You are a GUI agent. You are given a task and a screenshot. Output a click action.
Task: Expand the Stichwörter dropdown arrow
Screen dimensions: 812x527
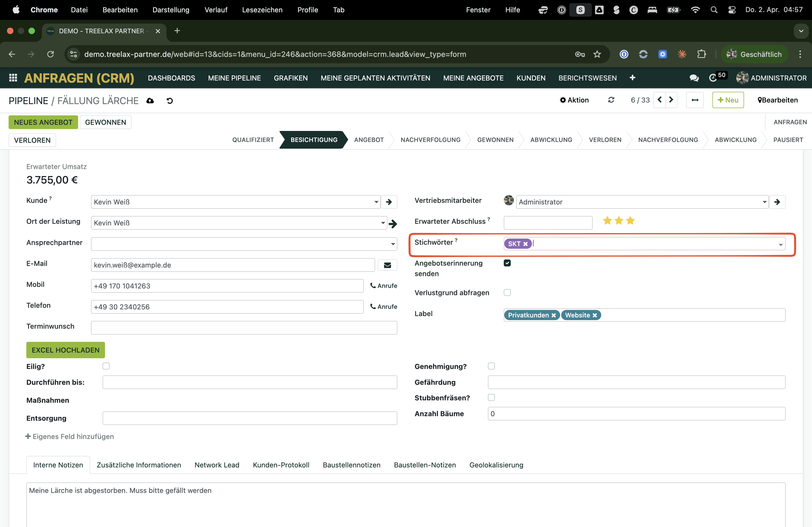pyautogui.click(x=780, y=244)
